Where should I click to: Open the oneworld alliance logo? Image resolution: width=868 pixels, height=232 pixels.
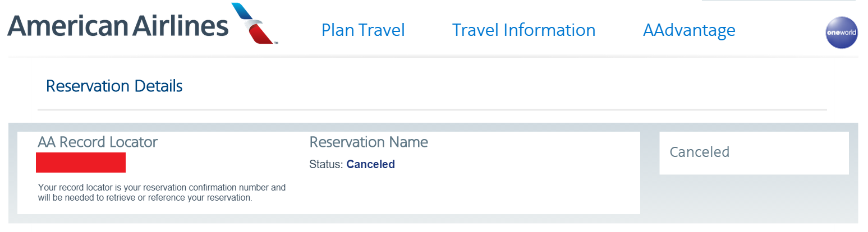click(x=842, y=33)
